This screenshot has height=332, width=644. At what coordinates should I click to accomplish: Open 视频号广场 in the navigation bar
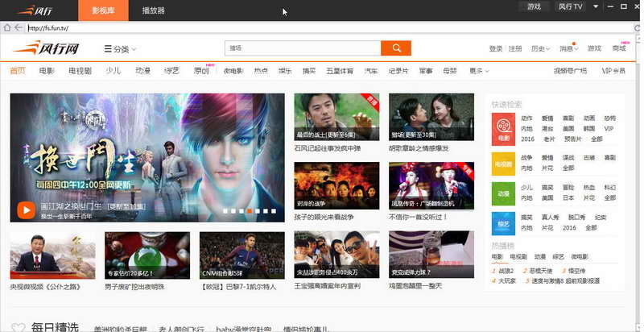point(571,71)
